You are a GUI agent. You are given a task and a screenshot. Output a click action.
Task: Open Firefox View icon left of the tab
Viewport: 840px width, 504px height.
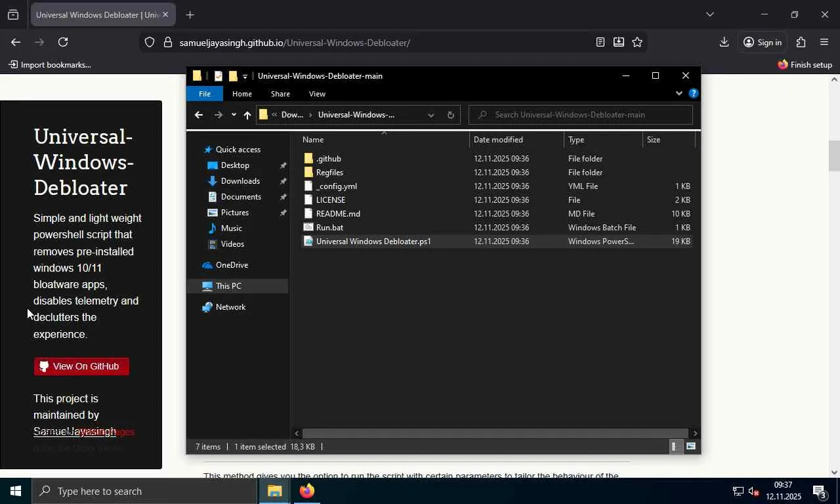[13, 14]
